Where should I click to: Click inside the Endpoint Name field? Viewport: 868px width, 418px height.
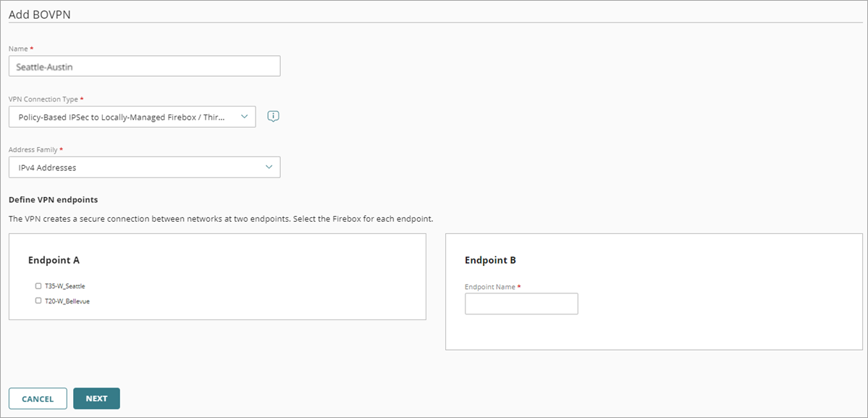point(521,304)
